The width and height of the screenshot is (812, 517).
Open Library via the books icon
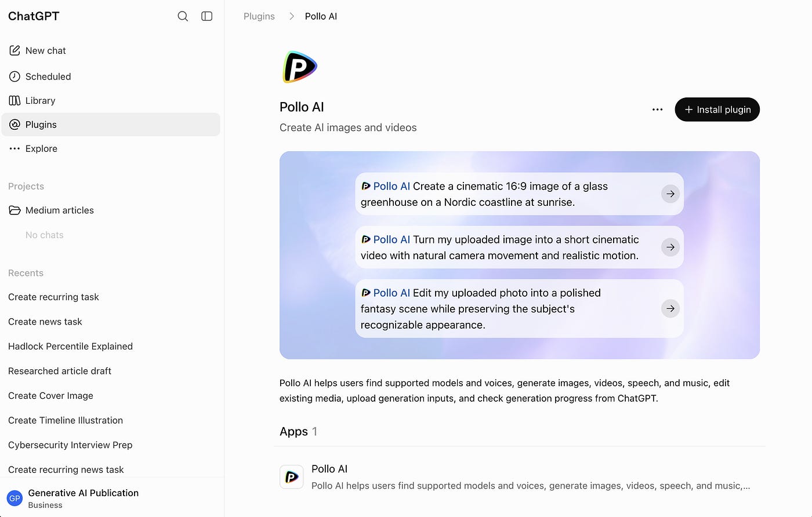tap(14, 100)
